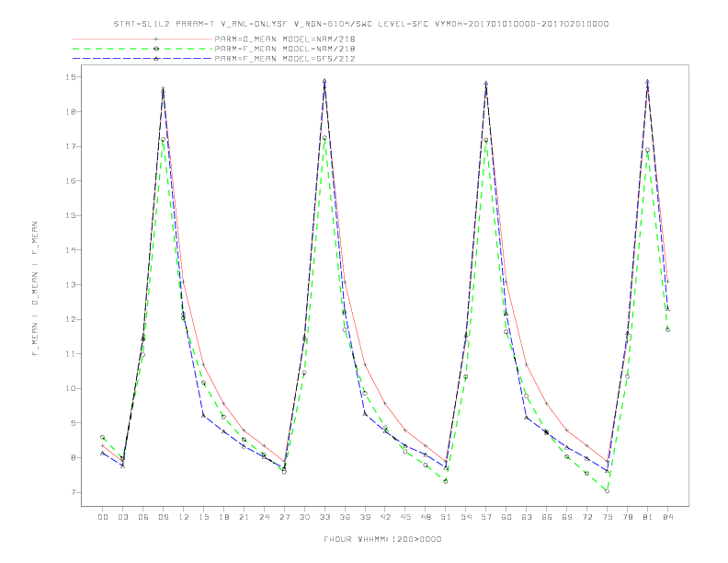
Task: Click y-axis tick label 13
Action: click(x=71, y=285)
